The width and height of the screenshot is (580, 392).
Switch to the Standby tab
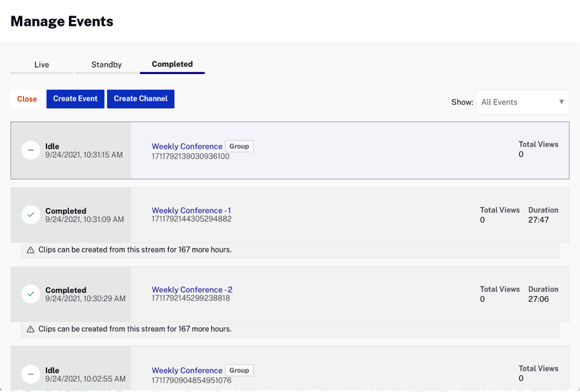point(106,64)
